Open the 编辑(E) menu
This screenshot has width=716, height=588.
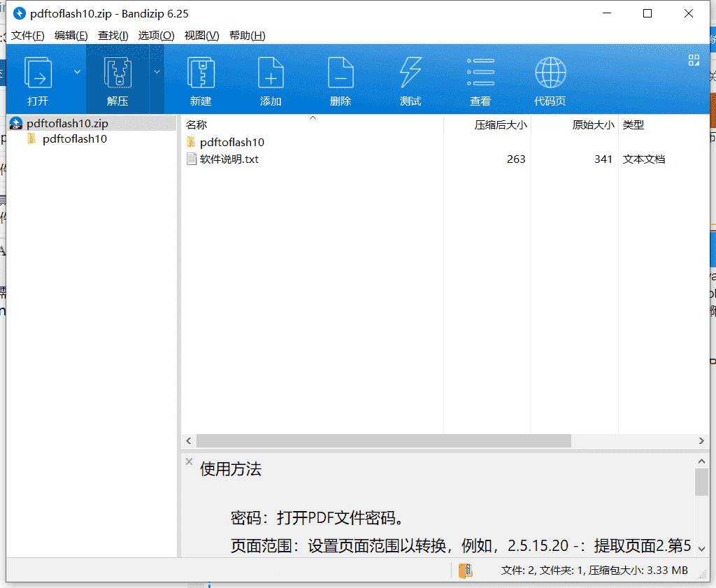coord(71,36)
